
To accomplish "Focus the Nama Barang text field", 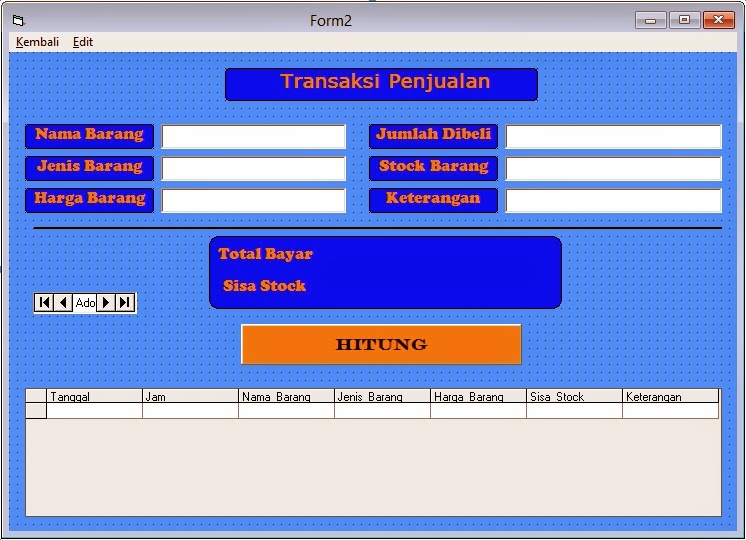I will pos(254,137).
